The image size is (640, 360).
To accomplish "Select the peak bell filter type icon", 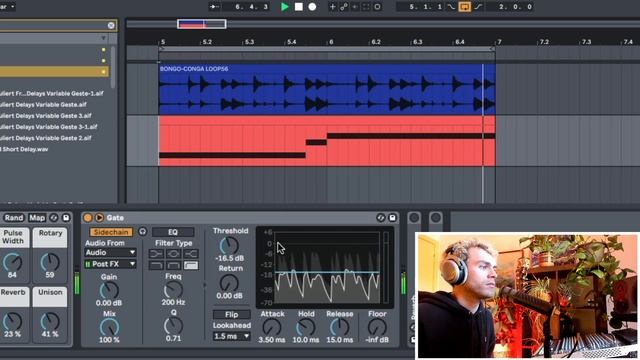I will [173, 253].
